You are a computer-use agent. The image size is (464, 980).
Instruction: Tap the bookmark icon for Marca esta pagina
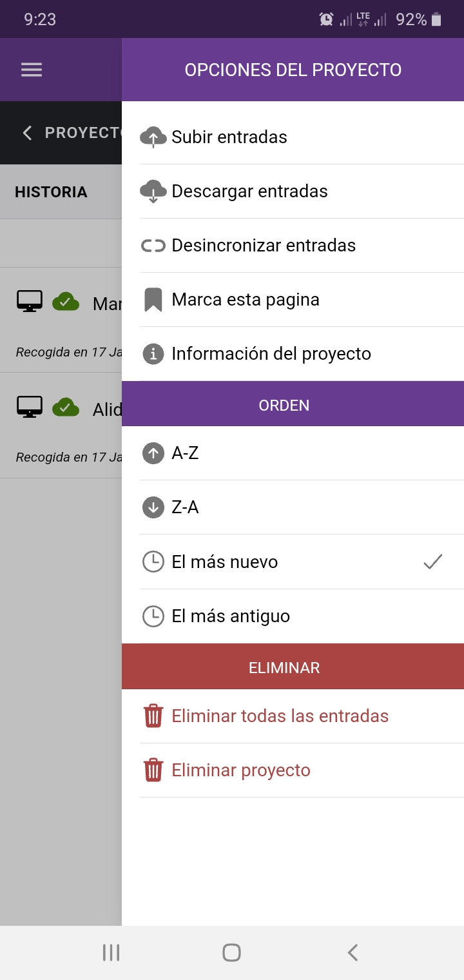pos(153,300)
